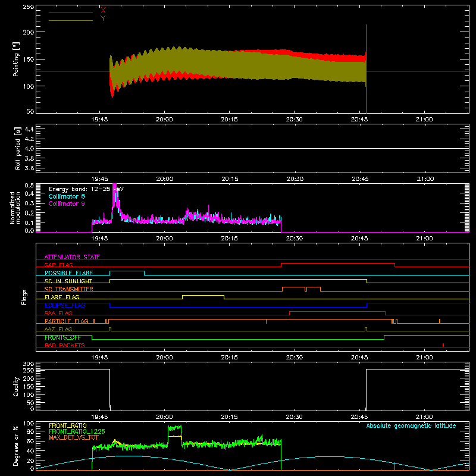Click the Degrees or % axis title

coord(16,446)
